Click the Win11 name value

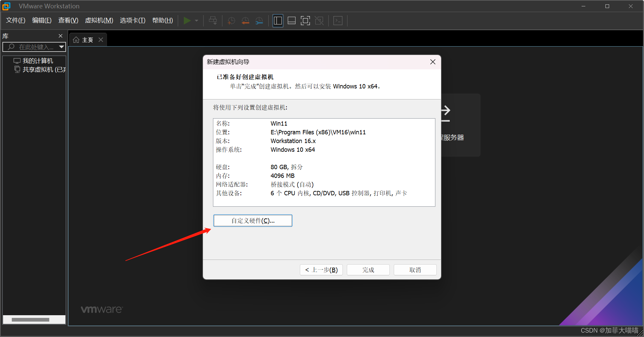279,124
